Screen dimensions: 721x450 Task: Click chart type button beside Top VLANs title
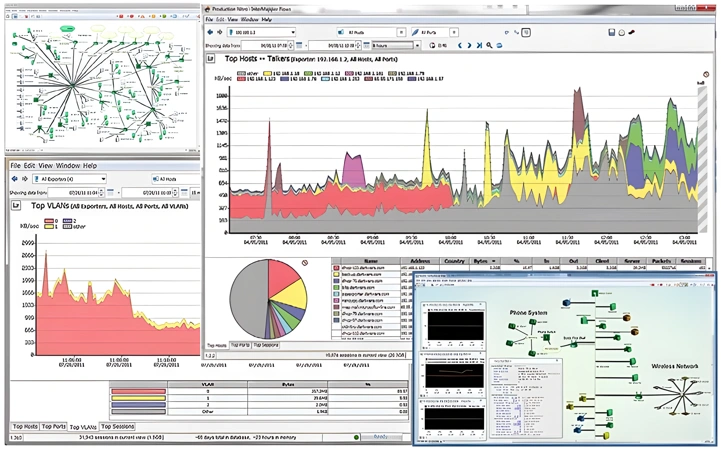coord(16,205)
